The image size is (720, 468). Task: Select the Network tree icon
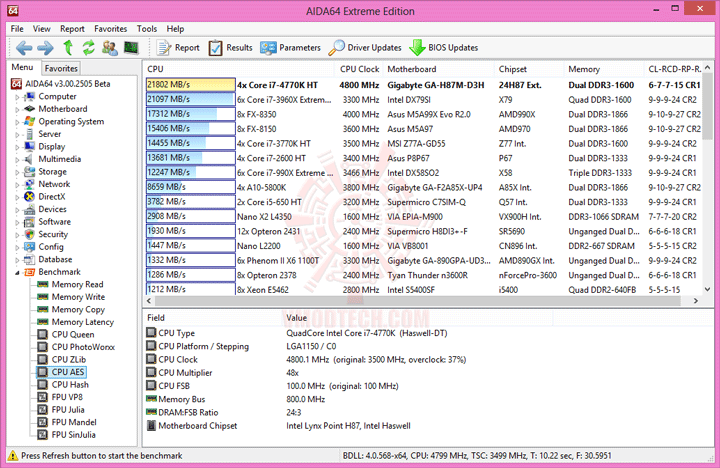pyautogui.click(x=29, y=184)
